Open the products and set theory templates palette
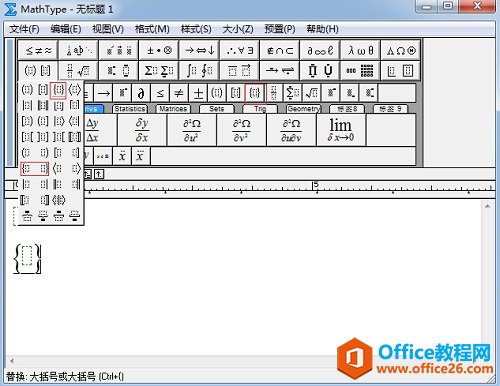The height and width of the screenshot is (386, 500). pyautogui.click(x=320, y=70)
